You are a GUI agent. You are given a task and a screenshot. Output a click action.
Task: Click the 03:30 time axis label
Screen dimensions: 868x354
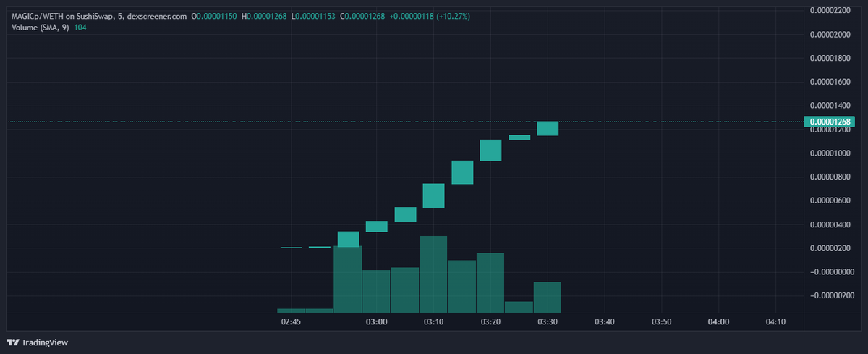(x=548, y=321)
